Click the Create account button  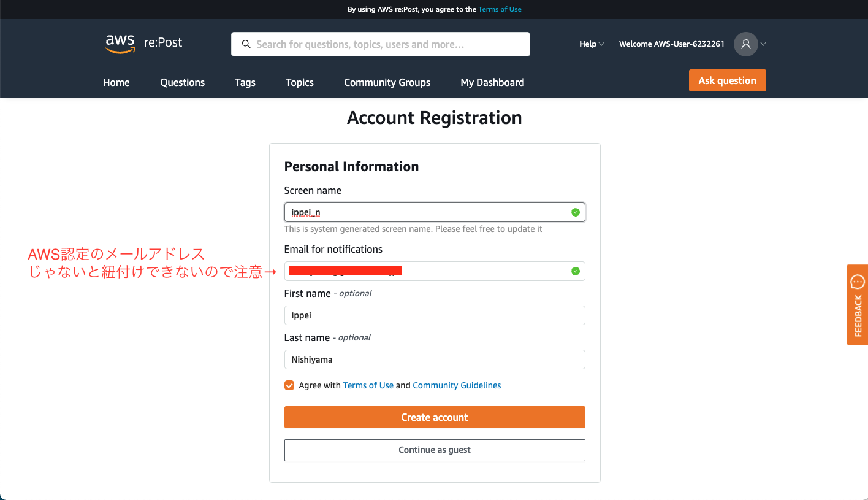[x=435, y=417]
